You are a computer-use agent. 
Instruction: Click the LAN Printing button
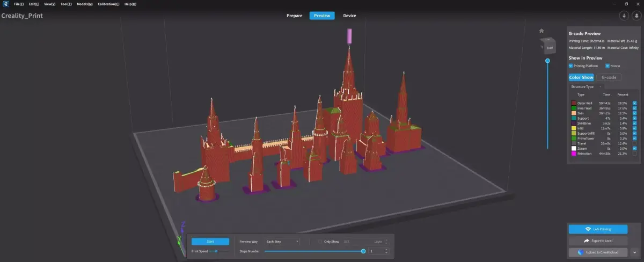tap(598, 229)
